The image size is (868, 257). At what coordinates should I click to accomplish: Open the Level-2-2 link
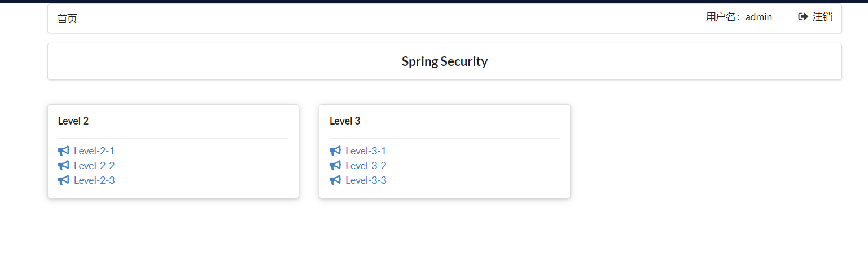94,166
